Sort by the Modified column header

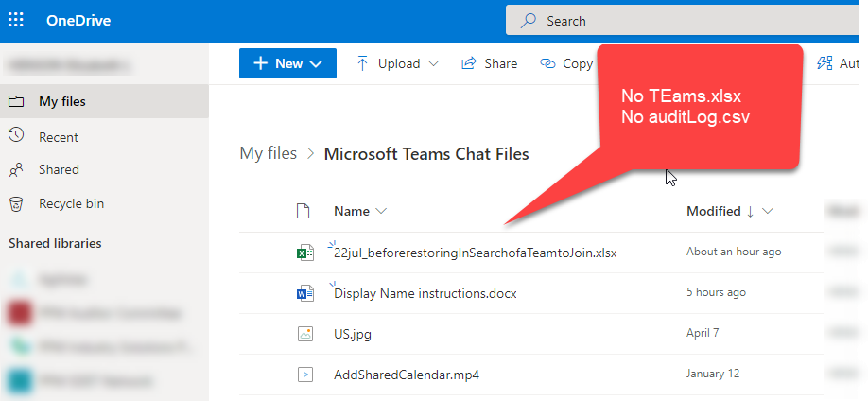[714, 211]
